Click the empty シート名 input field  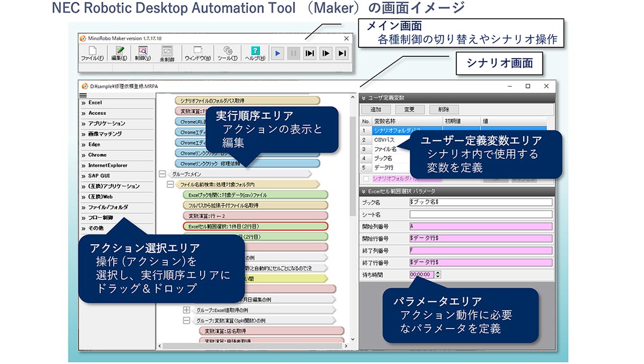pyautogui.click(x=480, y=214)
